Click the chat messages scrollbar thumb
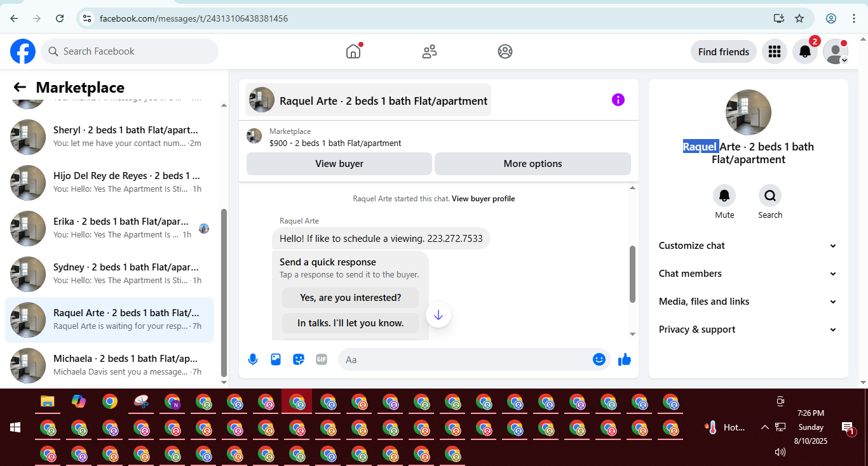868x466 pixels. click(632, 274)
